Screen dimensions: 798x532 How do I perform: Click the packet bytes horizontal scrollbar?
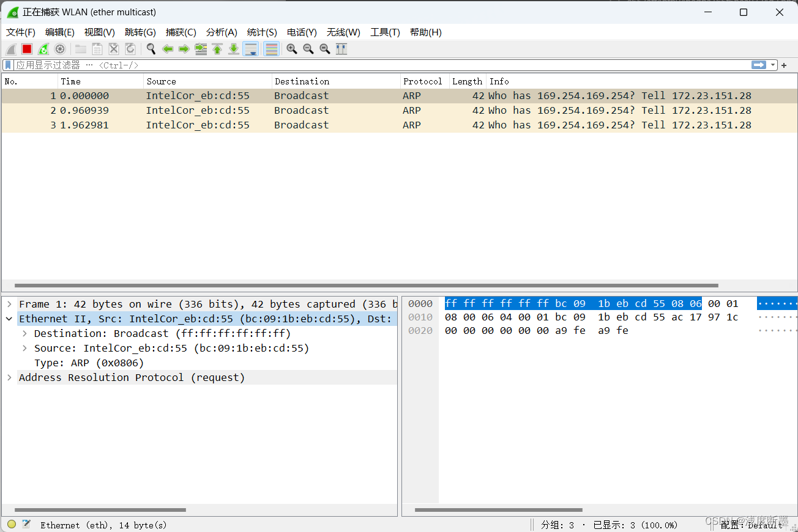point(499,510)
